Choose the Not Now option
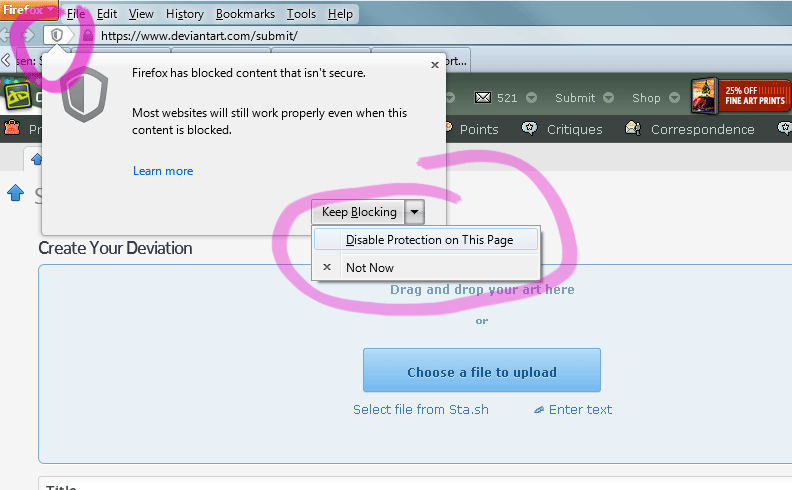 click(426, 268)
